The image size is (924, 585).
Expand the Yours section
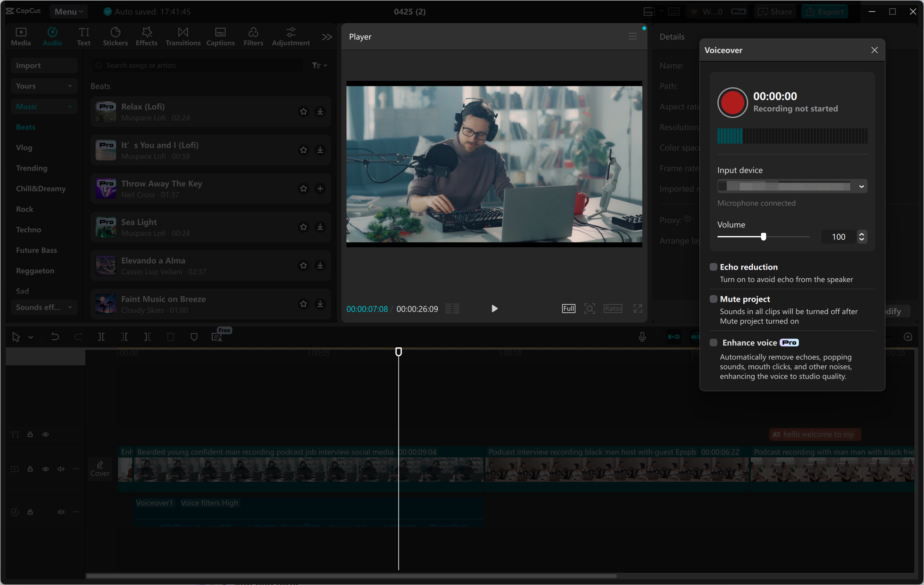tap(70, 86)
